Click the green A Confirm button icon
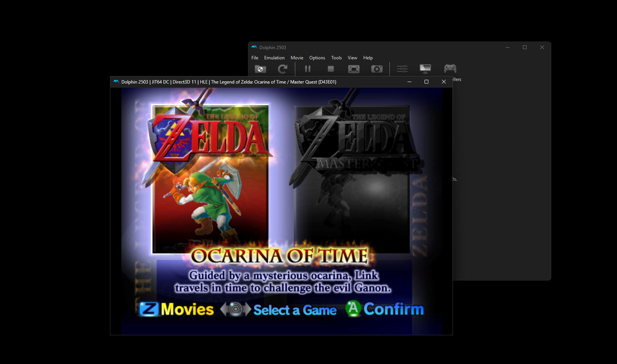This screenshot has width=617, height=364. [353, 308]
